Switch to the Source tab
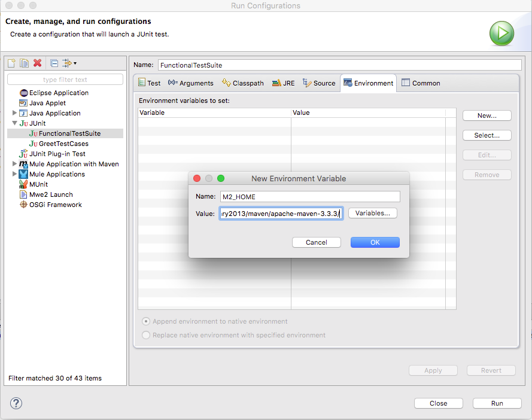The height and width of the screenshot is (420, 532). [319, 83]
